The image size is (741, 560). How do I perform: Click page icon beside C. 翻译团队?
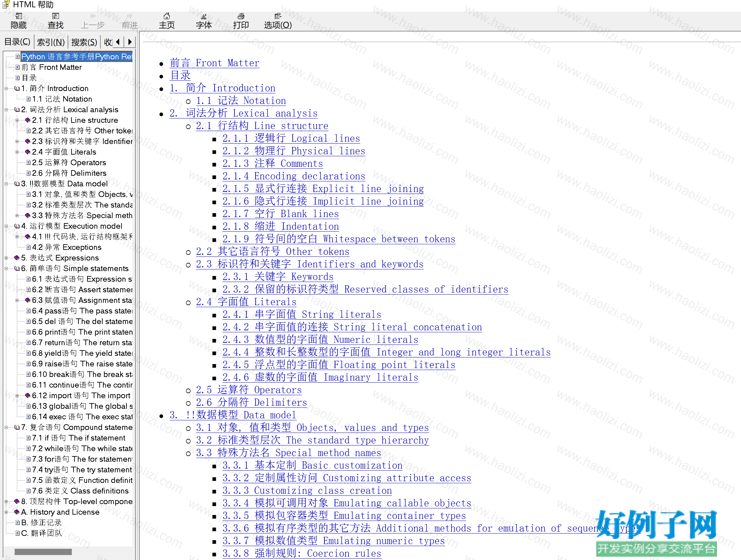(18, 533)
